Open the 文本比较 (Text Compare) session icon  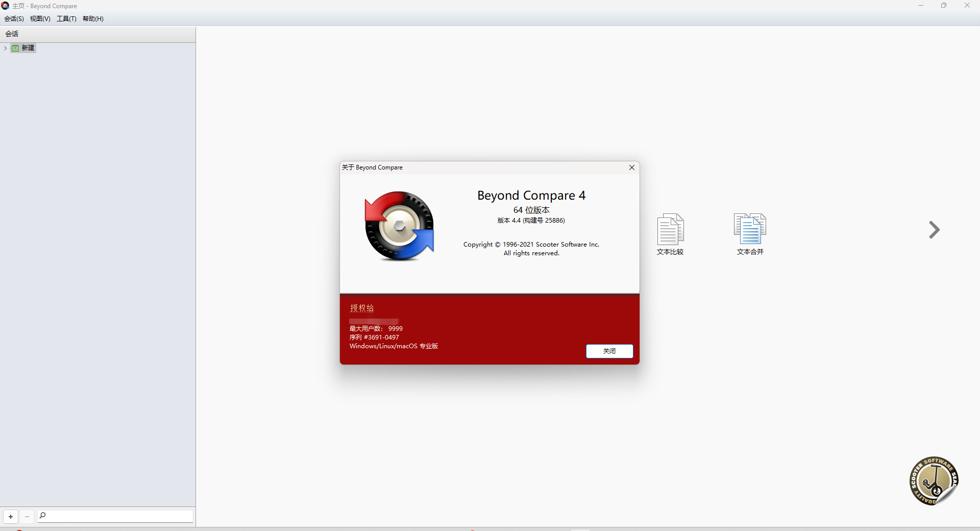(x=670, y=229)
